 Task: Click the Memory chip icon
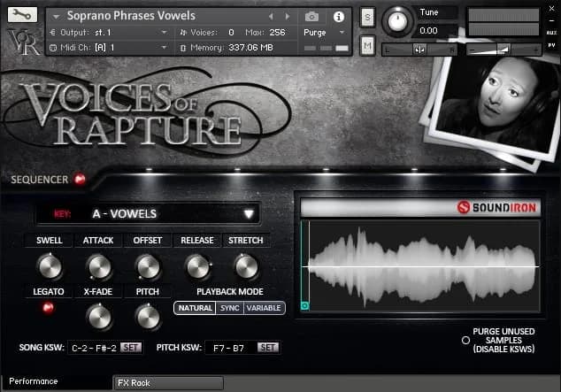click(x=183, y=48)
